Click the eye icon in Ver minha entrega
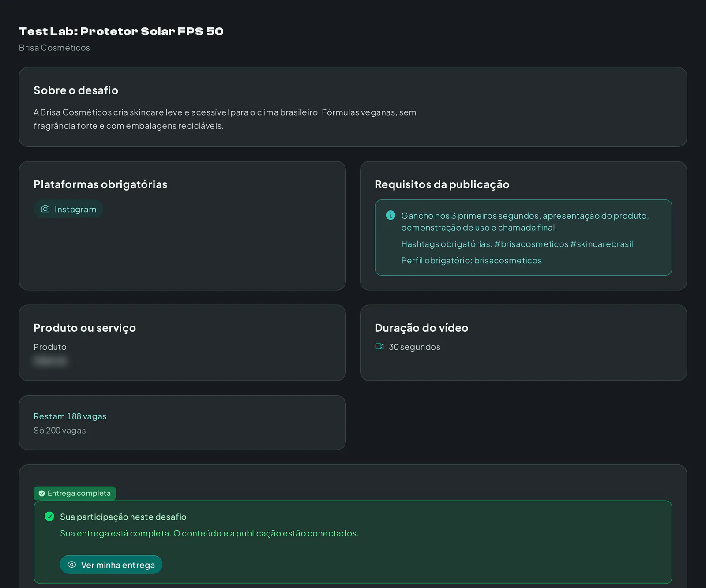This screenshot has width=706, height=588. click(71, 565)
